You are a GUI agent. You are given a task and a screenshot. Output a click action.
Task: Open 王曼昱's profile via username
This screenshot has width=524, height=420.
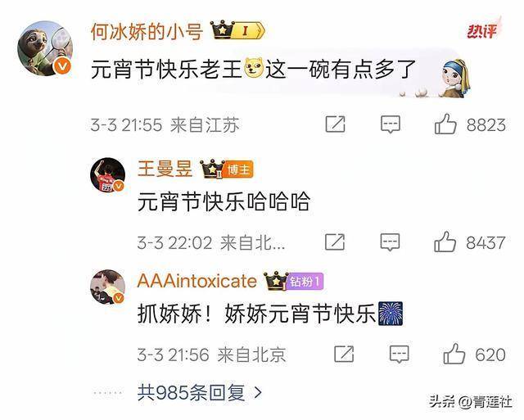pyautogui.click(x=165, y=169)
